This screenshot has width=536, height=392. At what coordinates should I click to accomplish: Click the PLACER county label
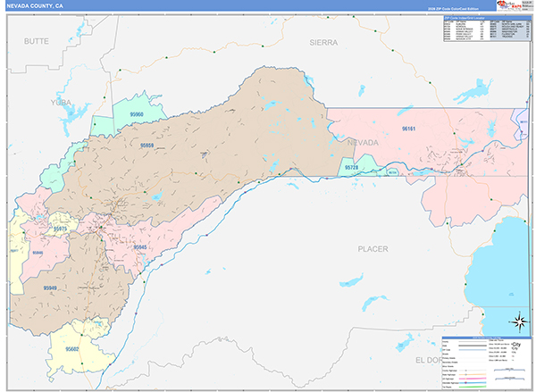click(x=373, y=249)
